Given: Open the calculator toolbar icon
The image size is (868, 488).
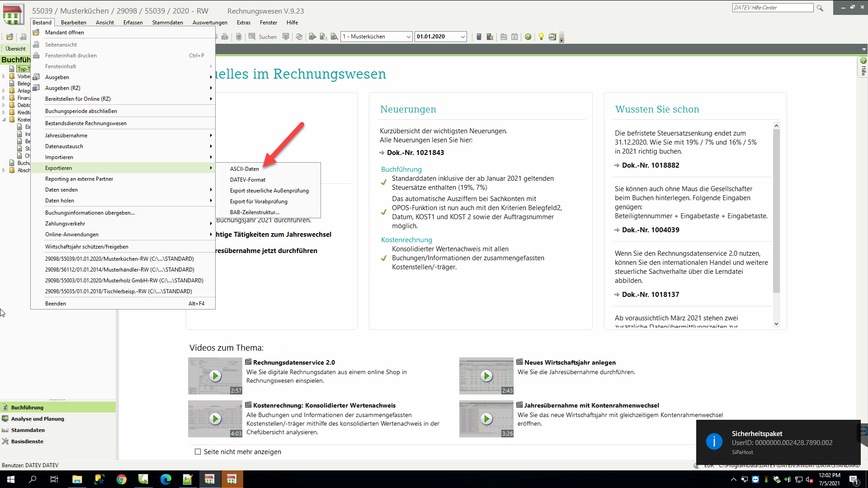Looking at the screenshot, I should coord(479,37).
